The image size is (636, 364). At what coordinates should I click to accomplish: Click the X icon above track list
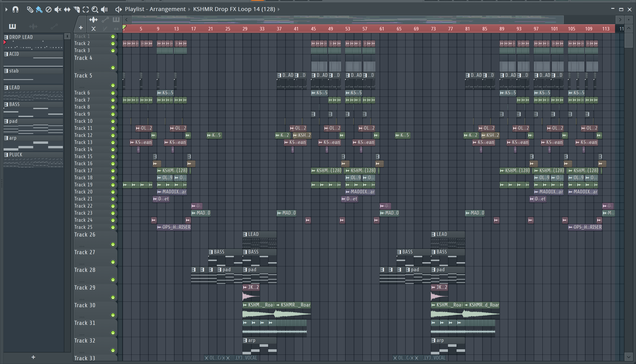[x=93, y=29]
